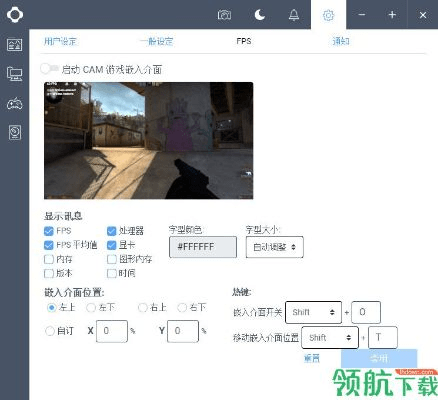Enable the 图形内存 checkbox
This screenshot has height=400, width=438.
[x=111, y=259]
